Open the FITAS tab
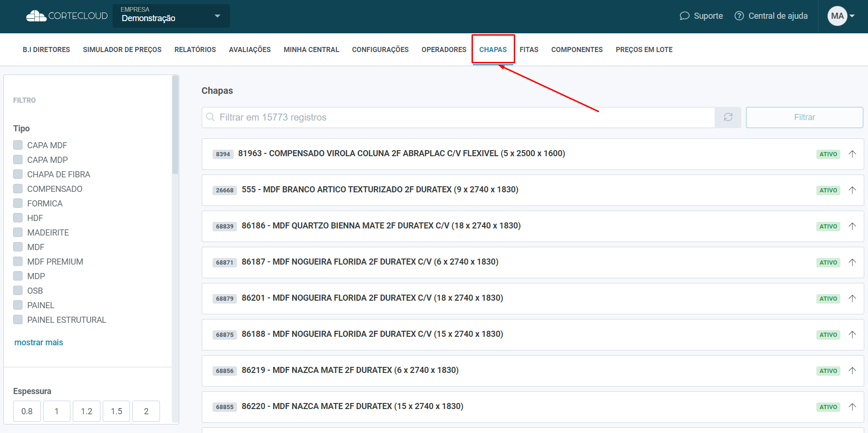 (529, 50)
